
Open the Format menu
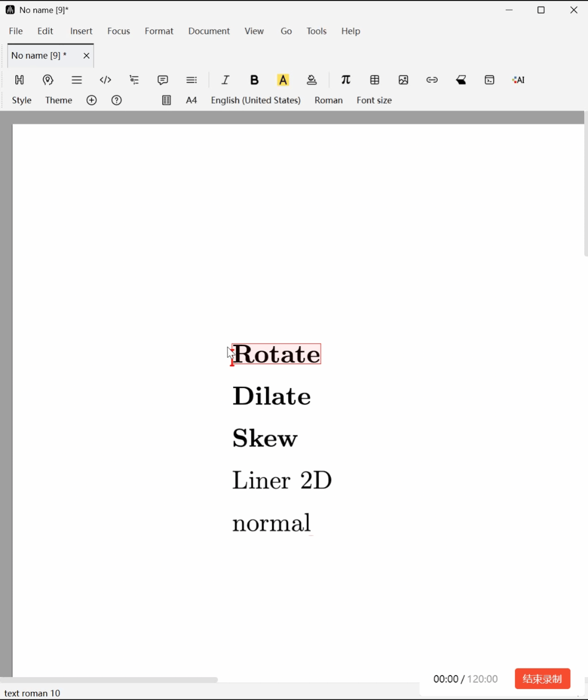159,31
